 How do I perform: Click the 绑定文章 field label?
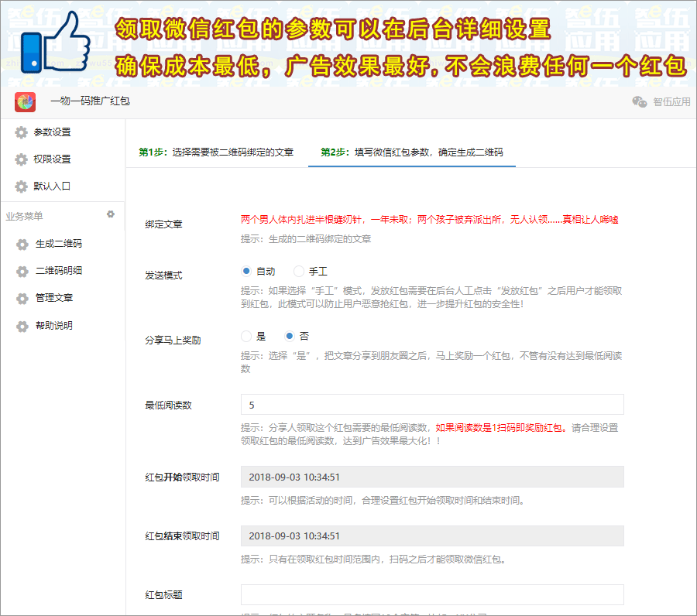click(163, 224)
